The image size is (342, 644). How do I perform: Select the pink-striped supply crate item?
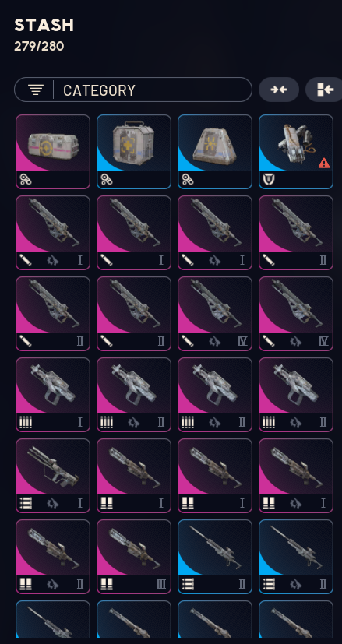pos(53,152)
